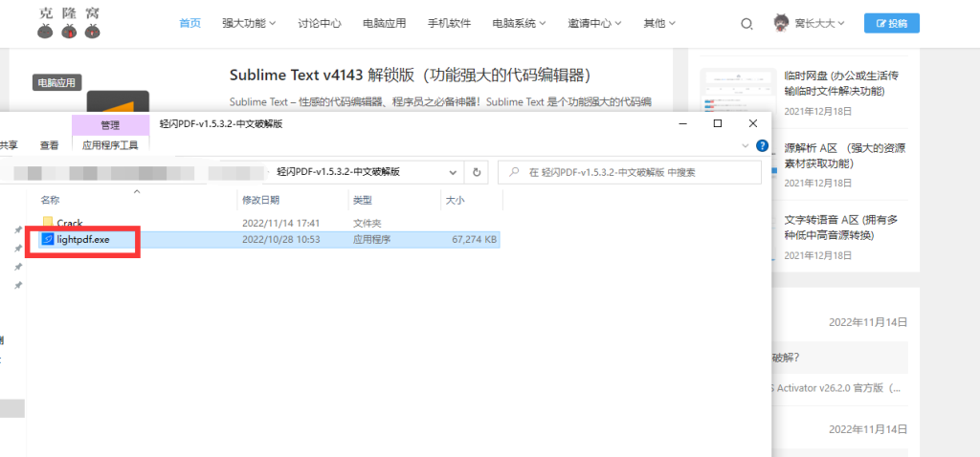Switch to the 查看 ribbon tab

50,145
